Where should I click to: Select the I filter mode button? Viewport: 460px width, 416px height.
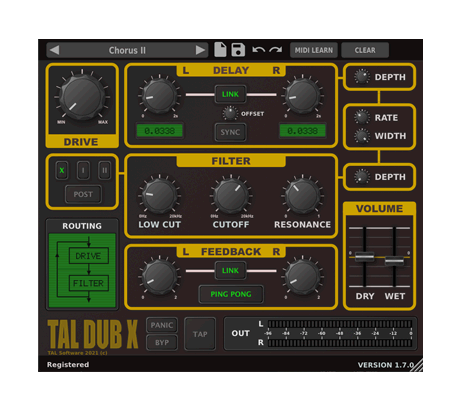[83, 170]
